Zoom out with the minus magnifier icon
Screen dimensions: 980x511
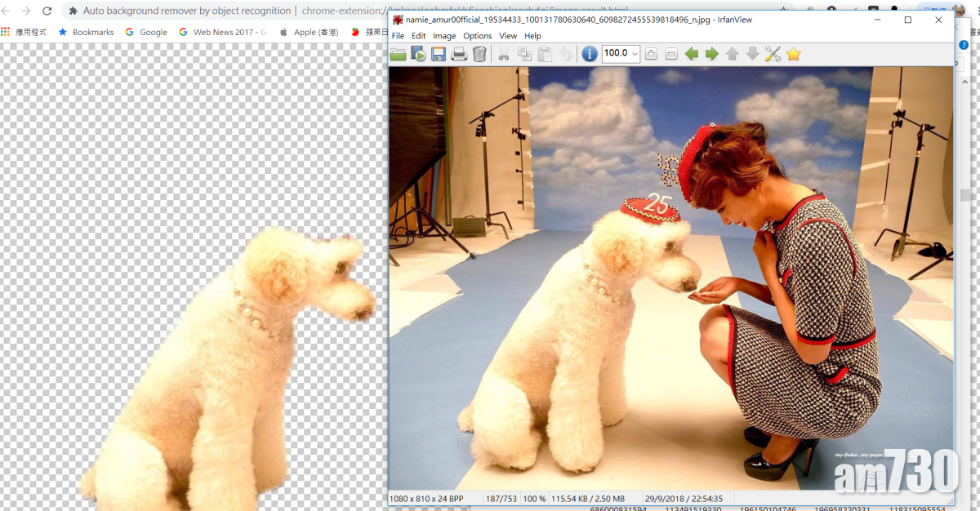(671, 54)
